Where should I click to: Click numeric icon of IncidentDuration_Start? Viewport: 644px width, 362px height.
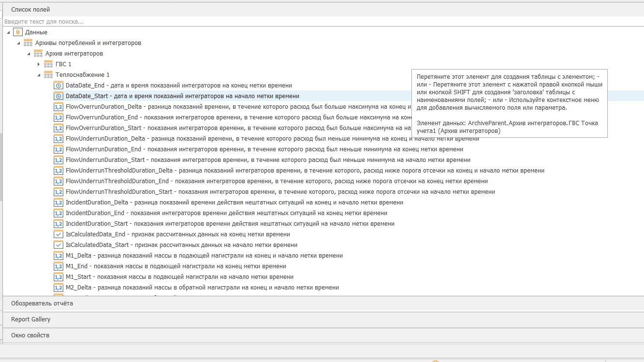tap(59, 223)
